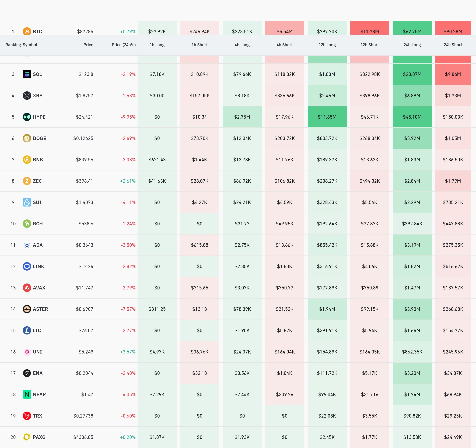This screenshot has height=448, width=476.
Task: Open the ASTER symbol link
Action: point(40,309)
